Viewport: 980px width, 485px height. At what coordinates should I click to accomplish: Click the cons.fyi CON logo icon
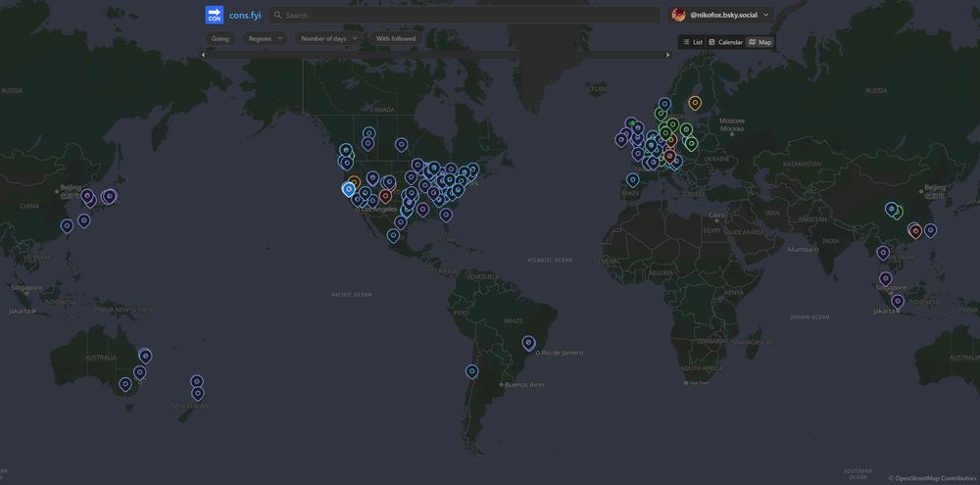pyautogui.click(x=215, y=15)
